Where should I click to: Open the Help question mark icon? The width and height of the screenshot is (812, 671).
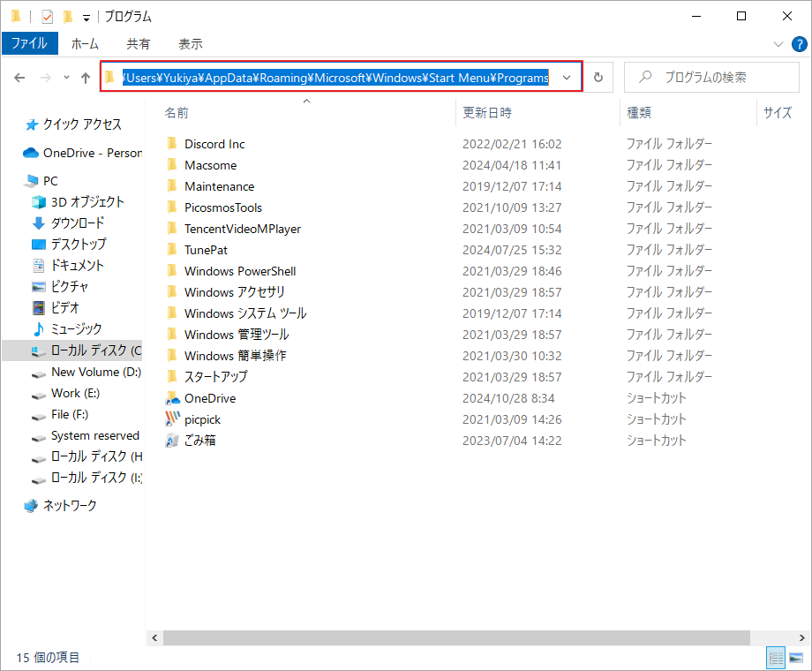(799, 44)
